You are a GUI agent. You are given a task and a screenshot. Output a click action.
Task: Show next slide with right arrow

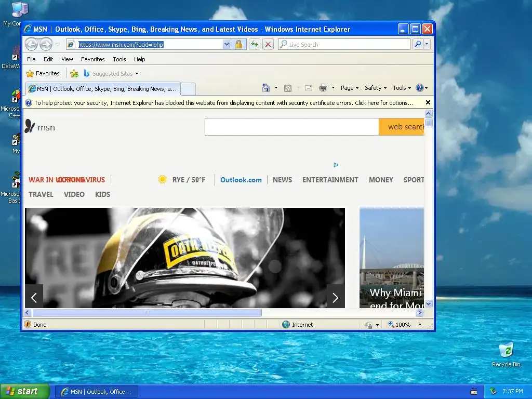point(336,298)
